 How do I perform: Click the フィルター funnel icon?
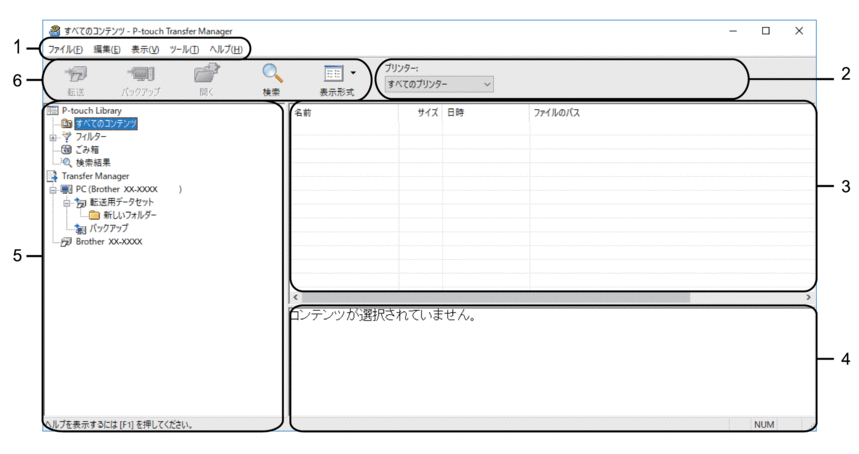pos(67,136)
